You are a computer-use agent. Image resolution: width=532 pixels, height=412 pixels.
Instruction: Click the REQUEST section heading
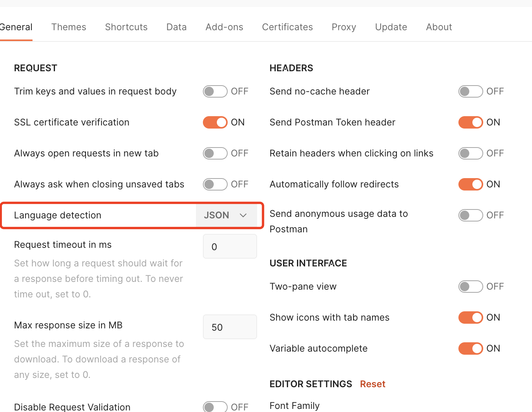(x=36, y=68)
